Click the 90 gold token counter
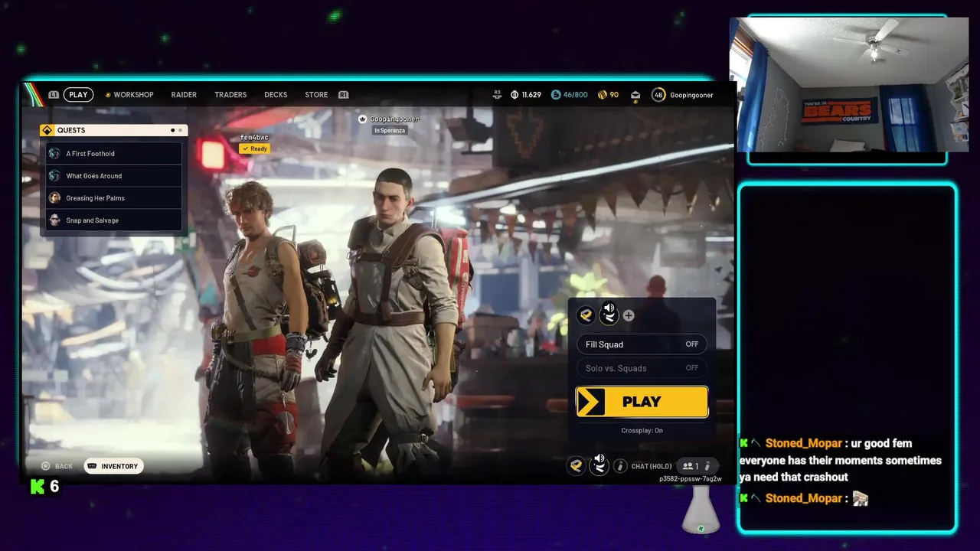 608,95
